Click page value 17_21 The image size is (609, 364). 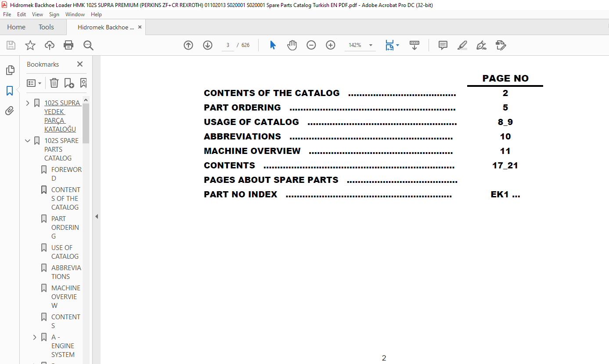[x=505, y=165]
